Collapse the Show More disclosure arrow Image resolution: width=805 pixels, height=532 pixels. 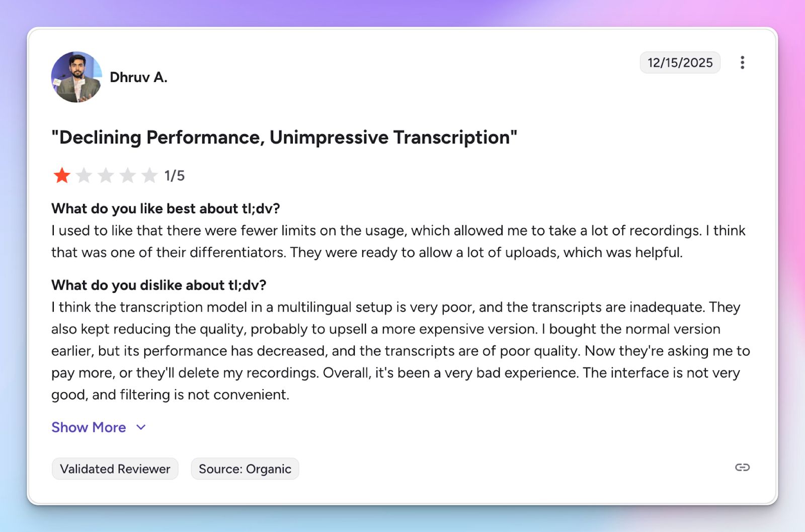pos(141,427)
